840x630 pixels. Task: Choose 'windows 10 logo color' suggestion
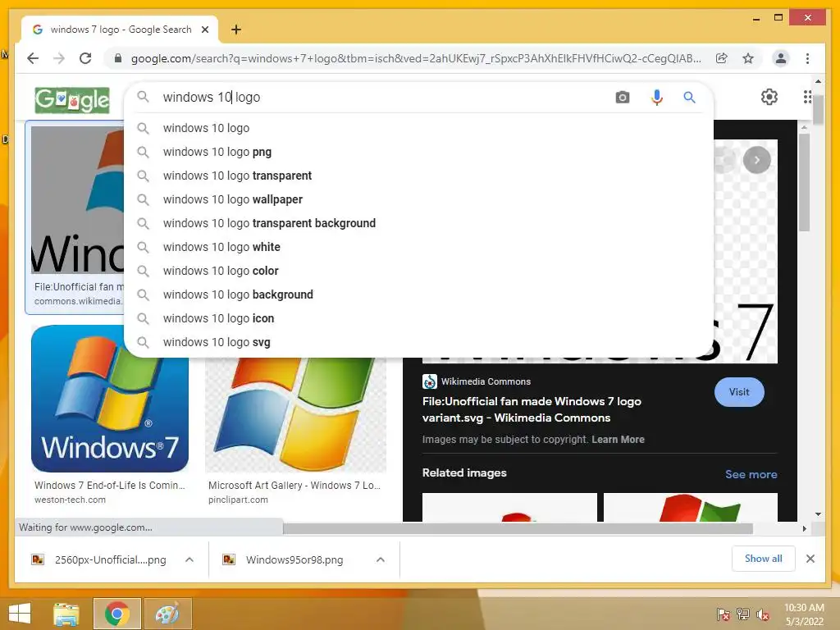click(418, 271)
